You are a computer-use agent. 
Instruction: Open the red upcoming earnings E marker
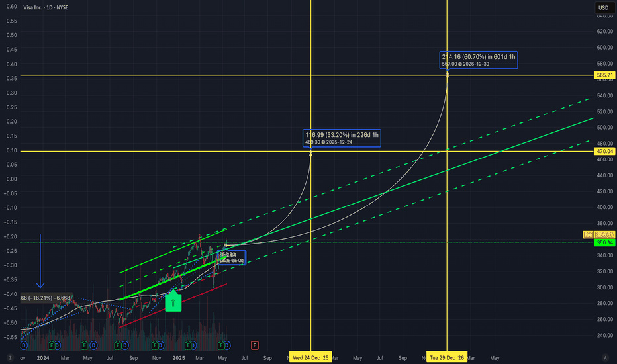pos(255,345)
